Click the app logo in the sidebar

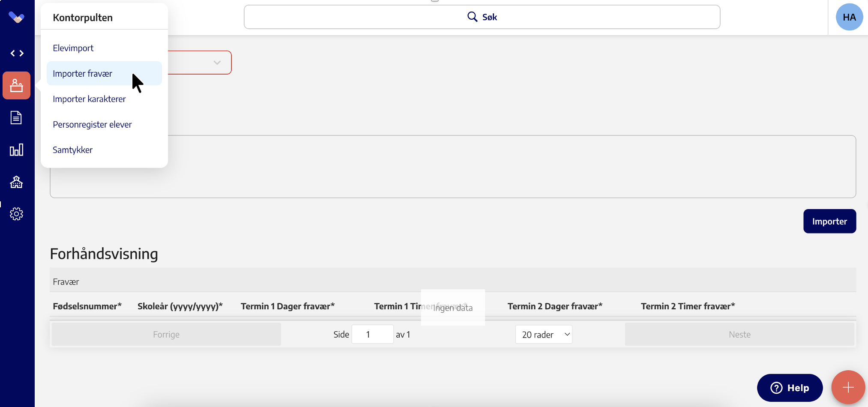click(16, 18)
